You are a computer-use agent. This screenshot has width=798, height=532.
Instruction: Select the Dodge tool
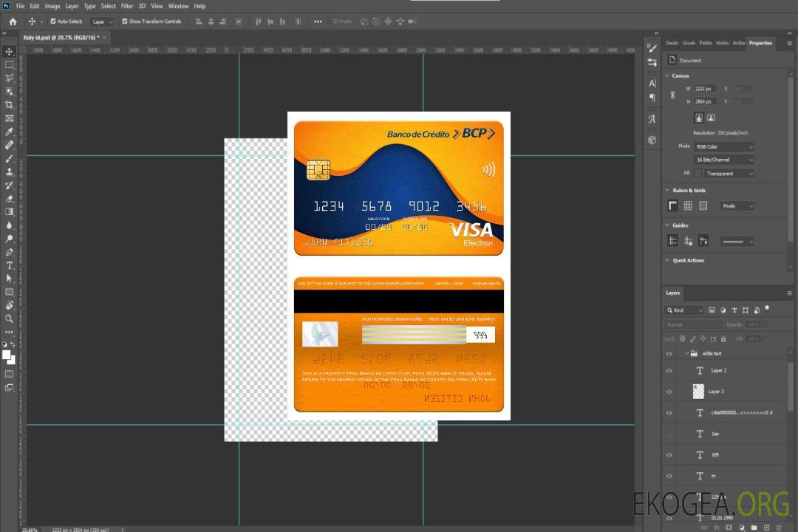(9, 238)
